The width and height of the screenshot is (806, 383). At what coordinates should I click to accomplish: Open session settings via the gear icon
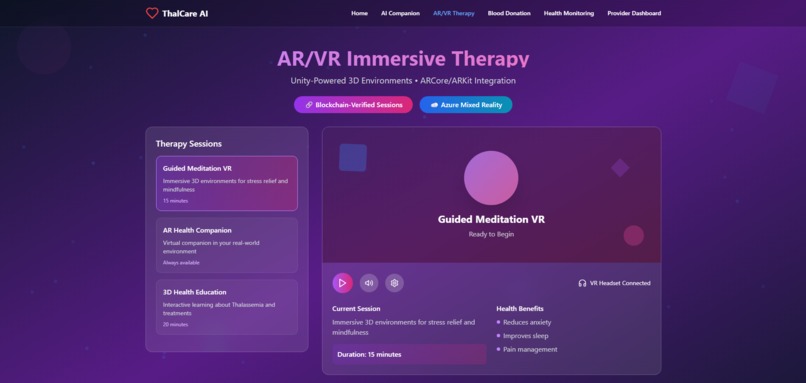394,283
